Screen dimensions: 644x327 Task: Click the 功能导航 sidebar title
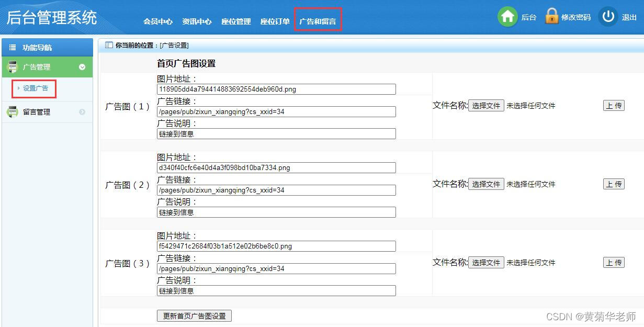37,48
